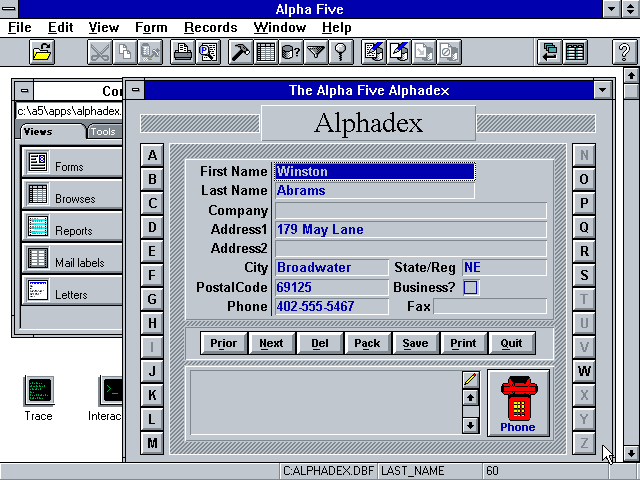The width and height of the screenshot is (640, 480).
Task: Open the Alphadex window control menu
Action: pyautogui.click(x=136, y=90)
